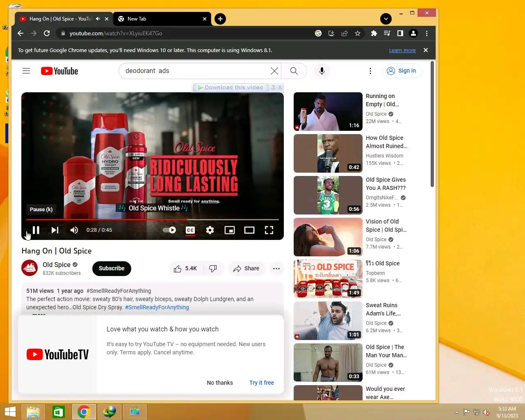Clear the search query with X

(x=274, y=71)
